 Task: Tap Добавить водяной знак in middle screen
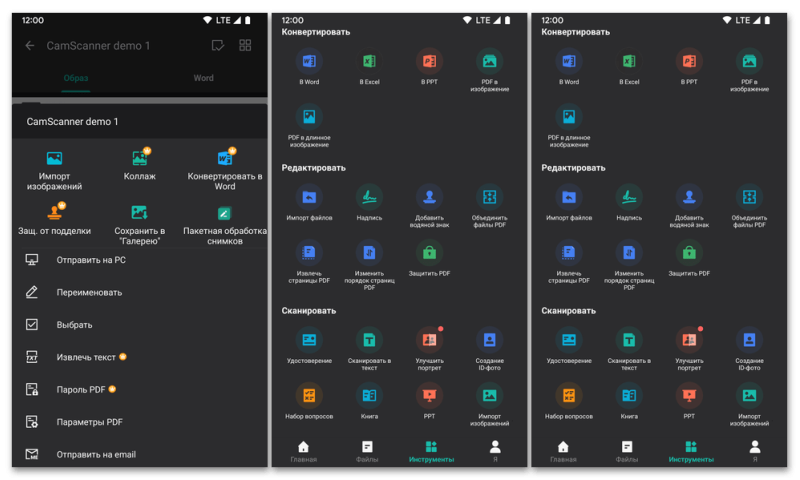(x=430, y=206)
